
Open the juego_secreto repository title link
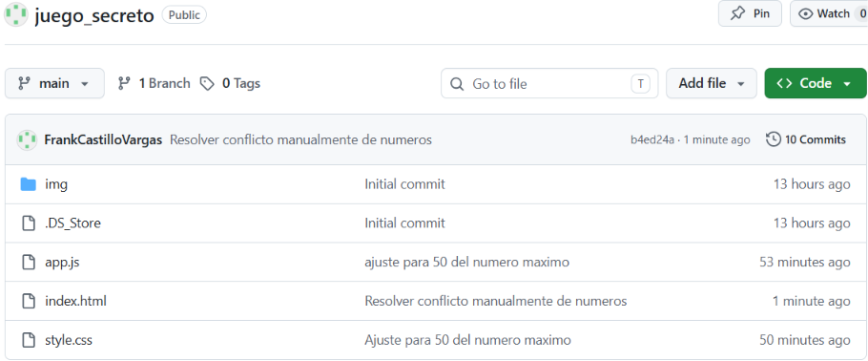pos(94,15)
